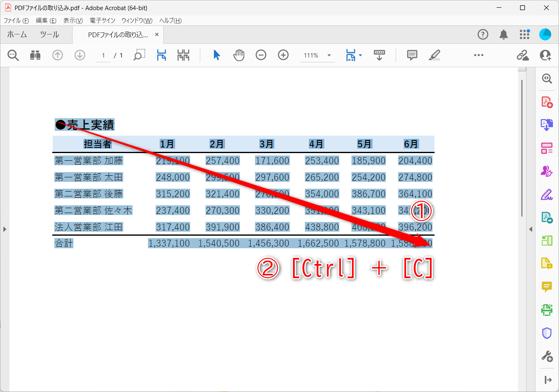Viewport: 559px width, 392px height.
Task: Click the fit page height icon
Action: [x=161, y=55]
